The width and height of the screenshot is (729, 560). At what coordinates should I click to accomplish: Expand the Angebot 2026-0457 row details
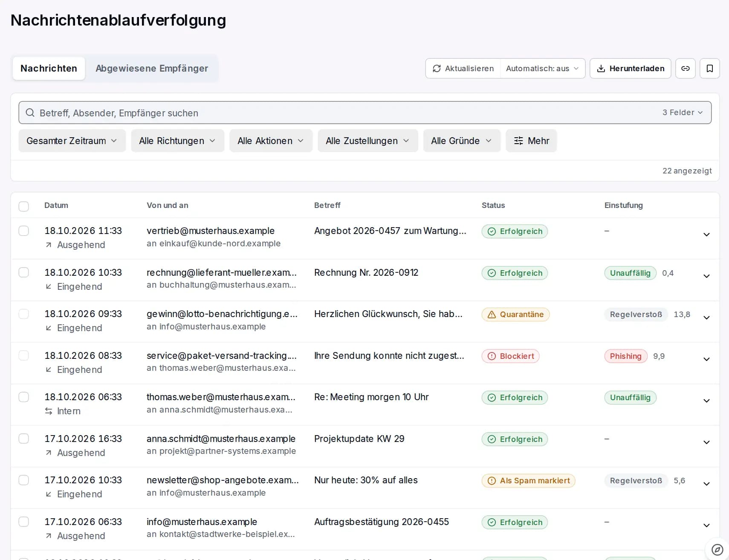706,234
